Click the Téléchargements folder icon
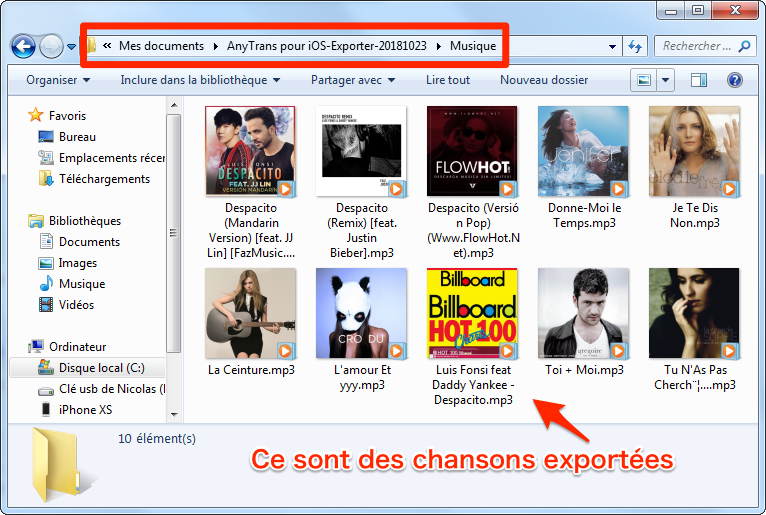The width and height of the screenshot is (766, 515). coord(45,178)
